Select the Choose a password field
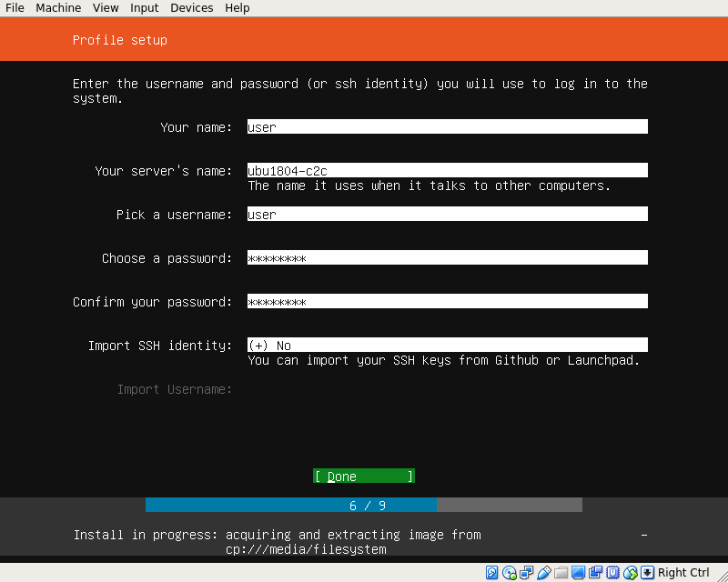 [x=447, y=258]
